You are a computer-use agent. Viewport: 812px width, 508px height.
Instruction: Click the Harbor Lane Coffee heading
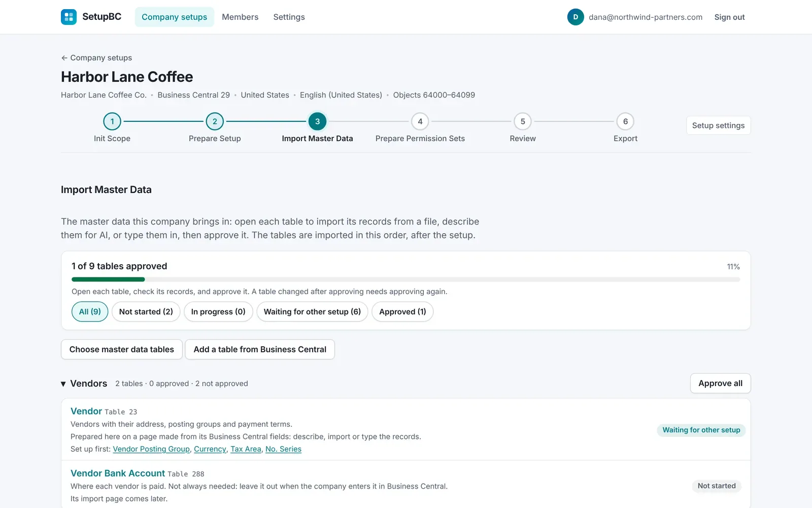coord(127,77)
